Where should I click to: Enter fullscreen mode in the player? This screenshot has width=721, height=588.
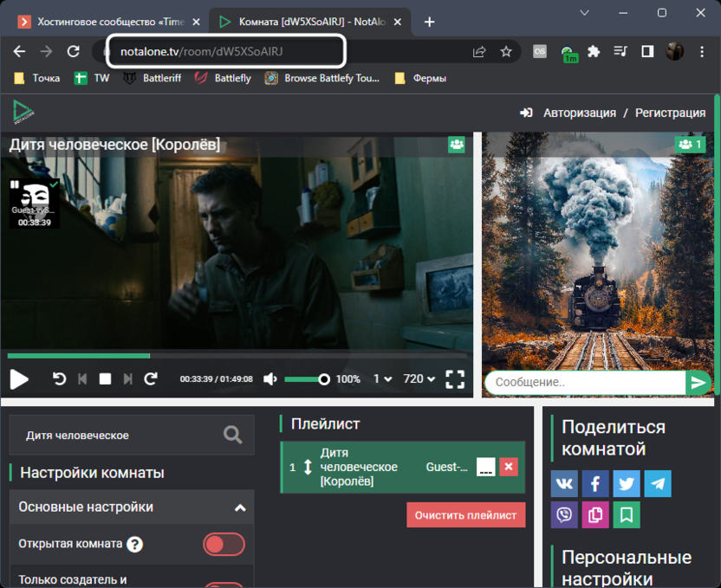tap(455, 379)
